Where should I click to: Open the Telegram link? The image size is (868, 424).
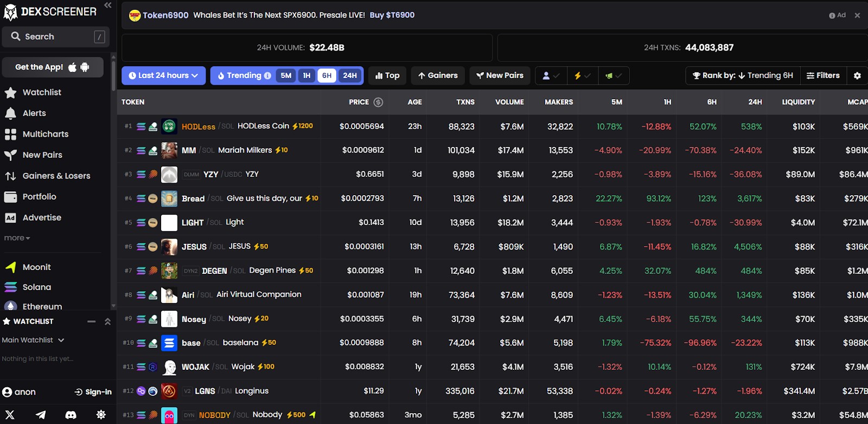point(41,415)
